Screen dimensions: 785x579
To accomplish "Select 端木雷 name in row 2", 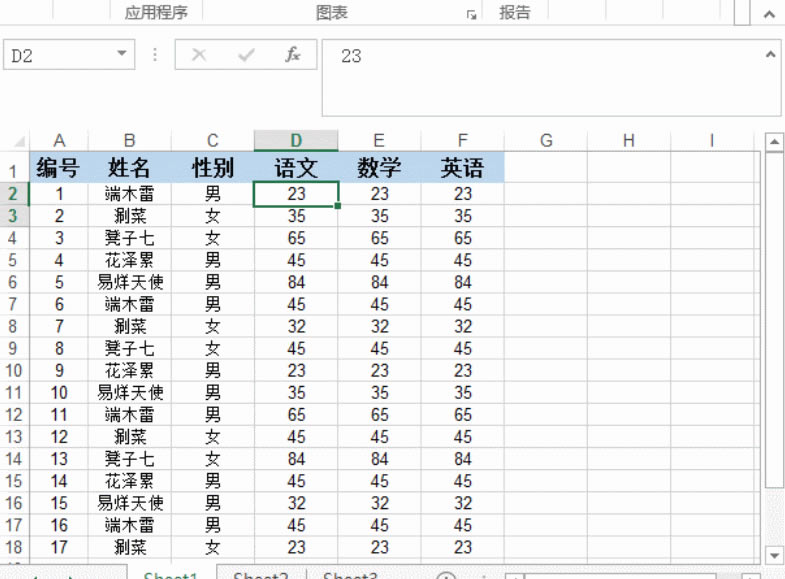I will point(130,194).
